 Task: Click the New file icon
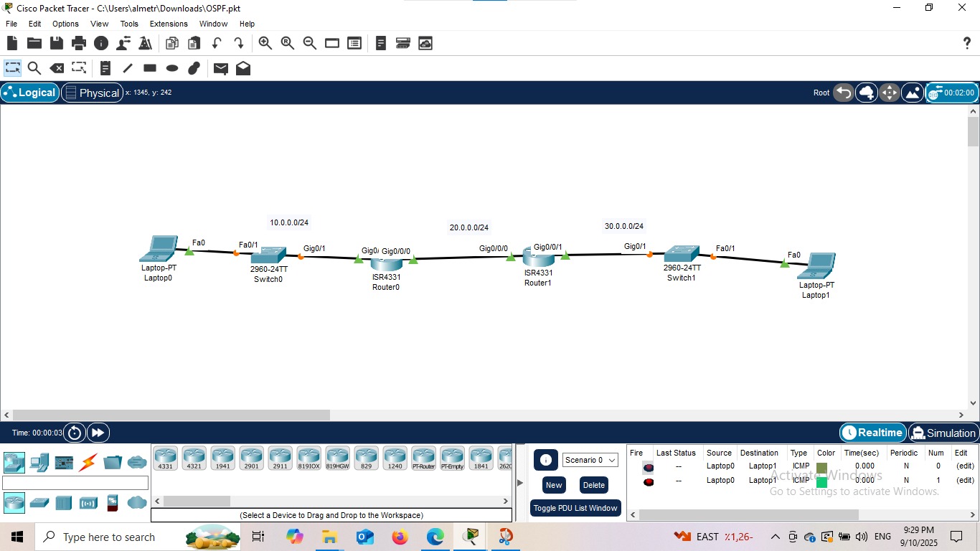click(12, 43)
